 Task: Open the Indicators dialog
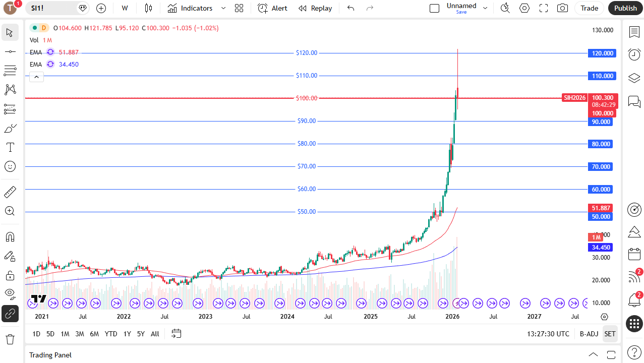(190, 8)
